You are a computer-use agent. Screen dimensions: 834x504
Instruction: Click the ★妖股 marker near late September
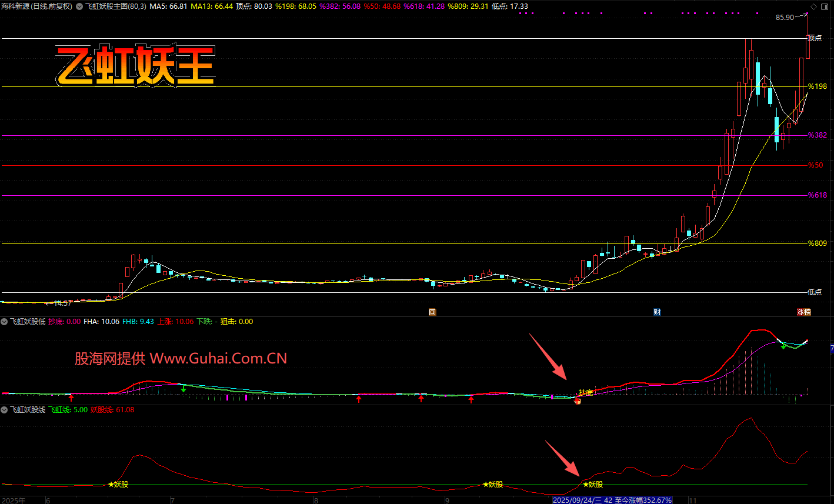click(593, 485)
